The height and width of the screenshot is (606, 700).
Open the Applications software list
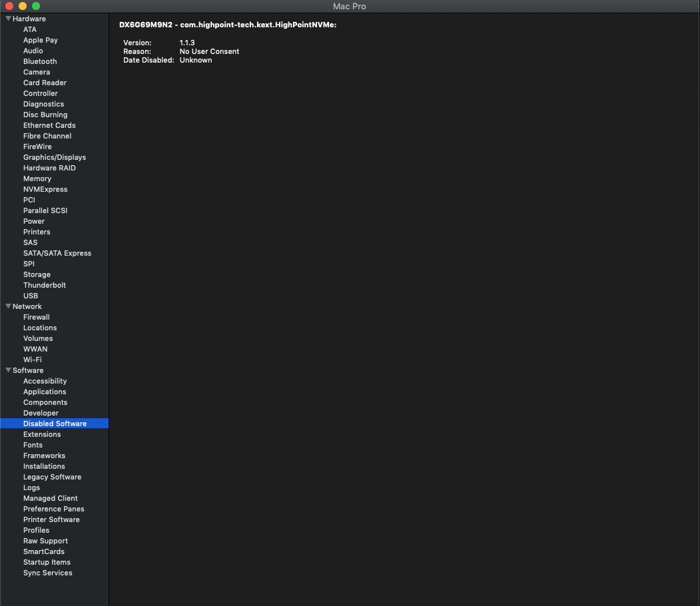(x=45, y=392)
